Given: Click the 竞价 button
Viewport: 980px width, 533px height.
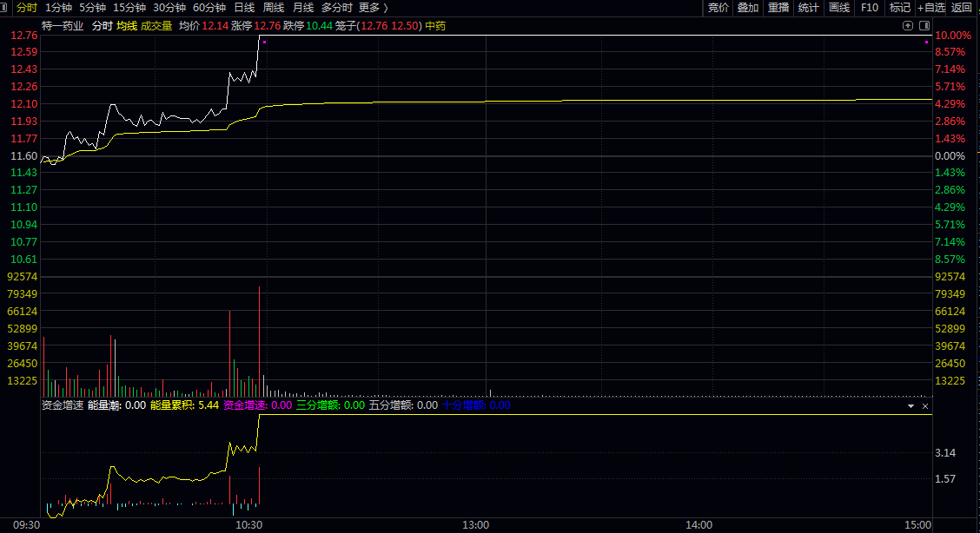Looking at the screenshot, I should [x=718, y=8].
